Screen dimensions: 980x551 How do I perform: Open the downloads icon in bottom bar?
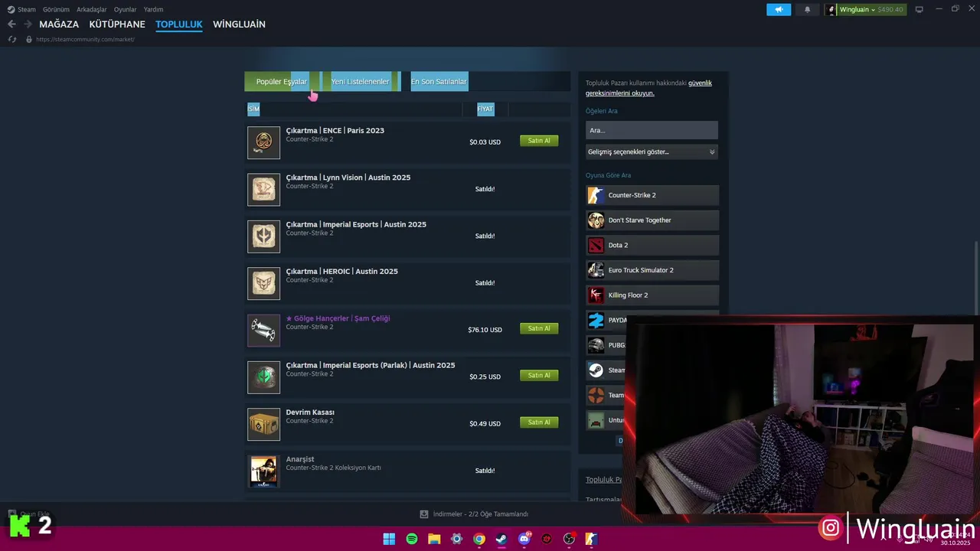[x=424, y=514]
